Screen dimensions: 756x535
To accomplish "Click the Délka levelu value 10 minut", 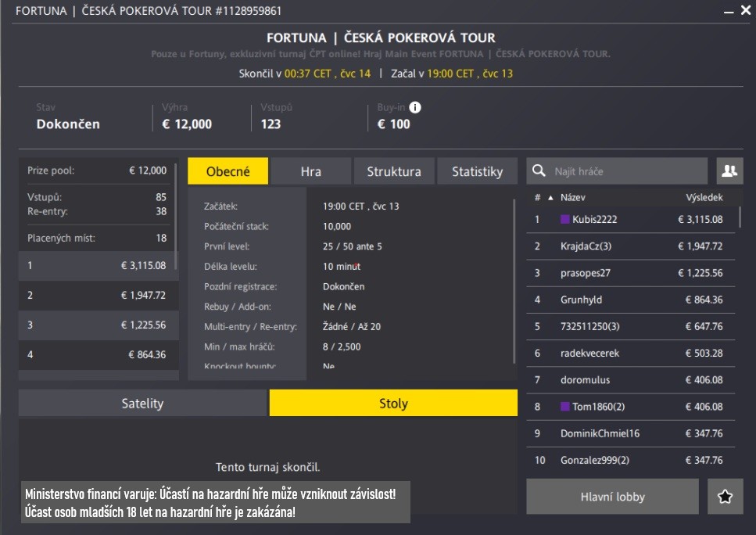I will tap(342, 266).
